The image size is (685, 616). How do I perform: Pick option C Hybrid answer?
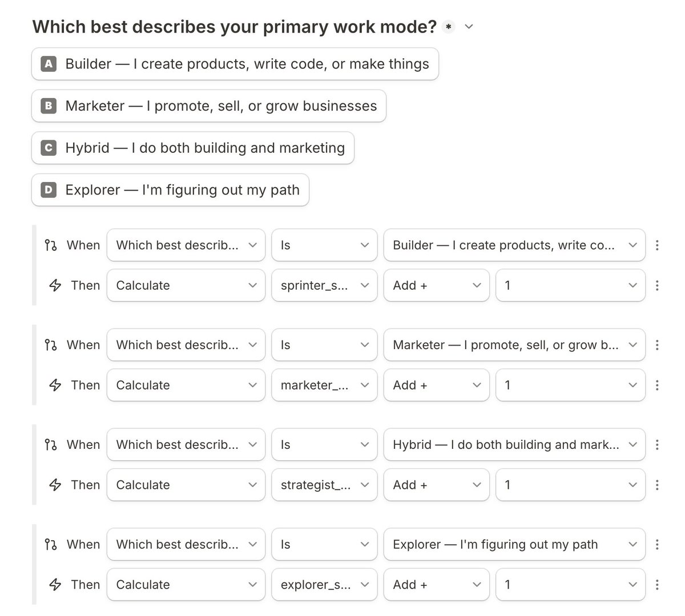192,148
